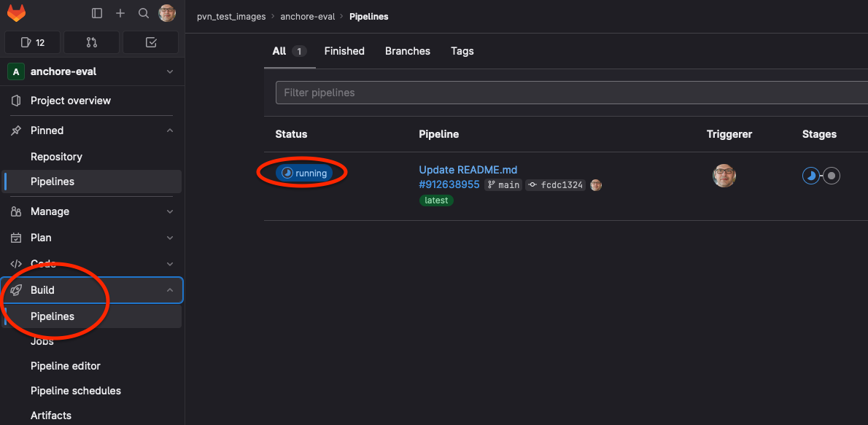The height and width of the screenshot is (425, 868).
Task: Expand the Manage section
Action: pyautogui.click(x=170, y=211)
